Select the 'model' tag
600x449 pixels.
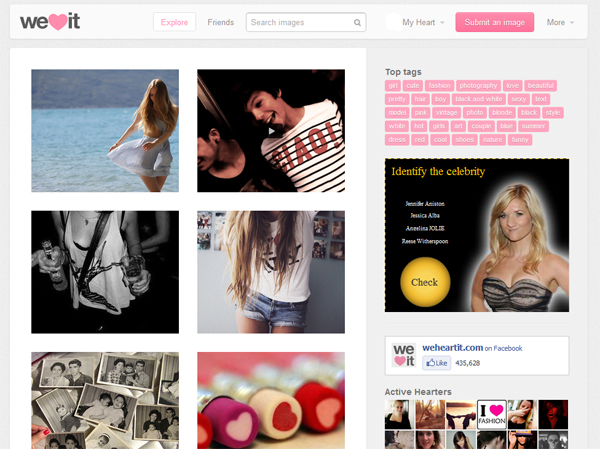coord(397,113)
